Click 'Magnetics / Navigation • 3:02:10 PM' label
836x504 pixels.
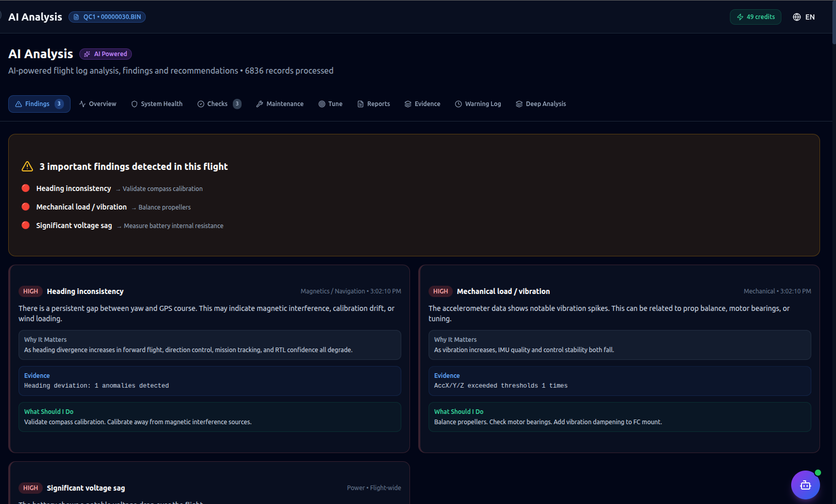click(x=351, y=291)
